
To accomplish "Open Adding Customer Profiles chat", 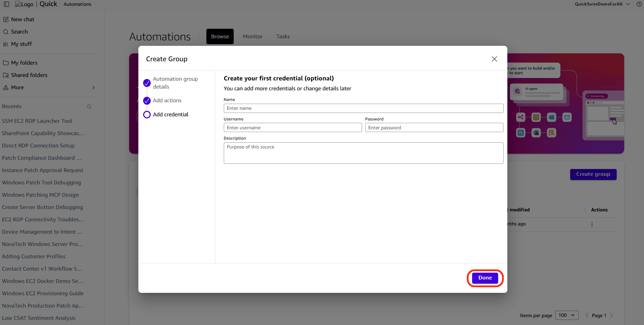I will click(x=33, y=257).
